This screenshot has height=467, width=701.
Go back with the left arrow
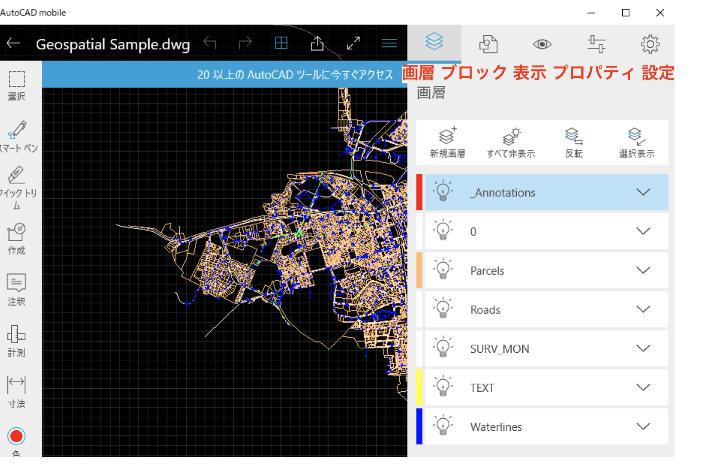tap(13, 43)
